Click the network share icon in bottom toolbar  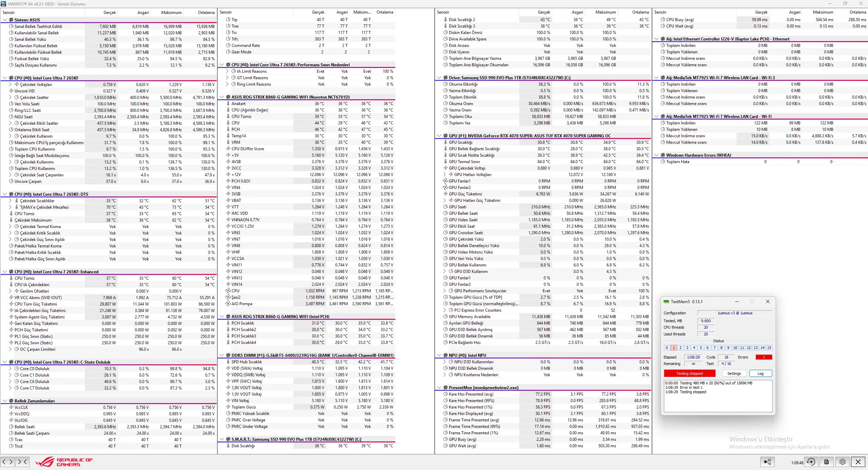coord(767,462)
